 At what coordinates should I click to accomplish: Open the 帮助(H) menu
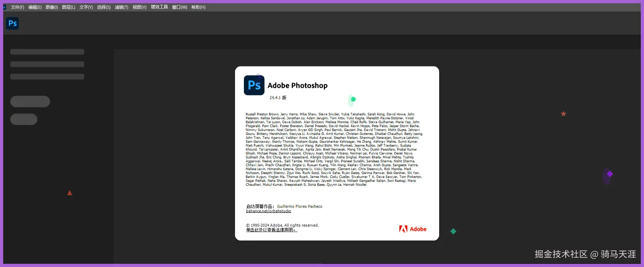pos(198,7)
